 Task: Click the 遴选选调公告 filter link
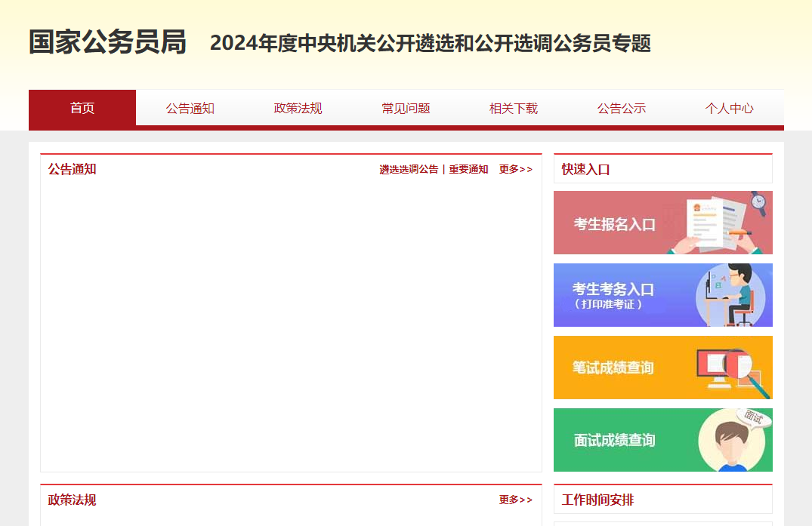click(409, 170)
